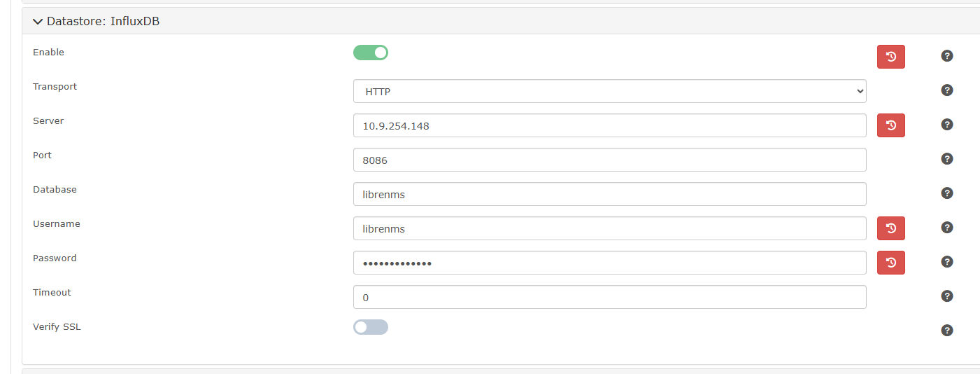Focus the Port input field
This screenshot has height=374, width=980.
pos(609,160)
